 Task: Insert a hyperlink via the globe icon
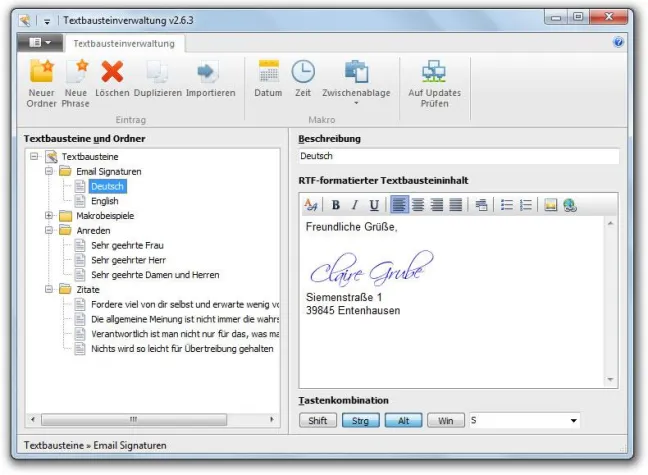point(570,205)
